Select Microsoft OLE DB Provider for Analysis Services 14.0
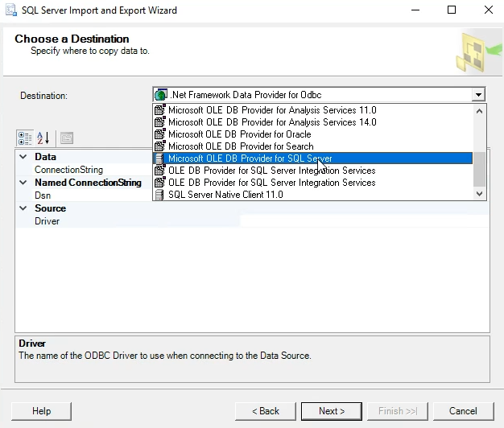 [312, 122]
